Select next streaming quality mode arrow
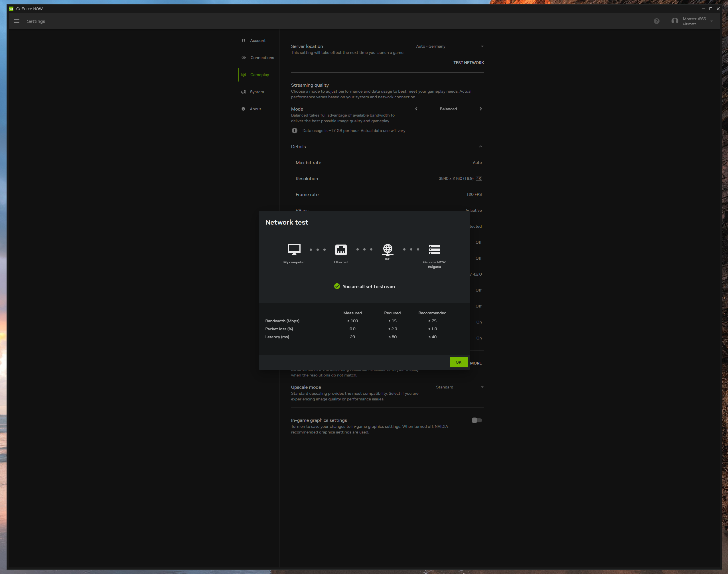 (x=480, y=109)
